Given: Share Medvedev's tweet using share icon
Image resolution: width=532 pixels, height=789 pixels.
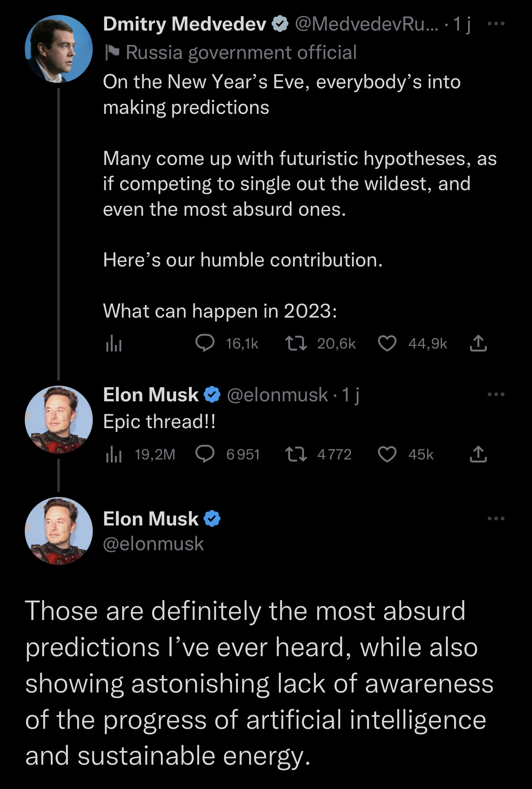Looking at the screenshot, I should [x=478, y=343].
